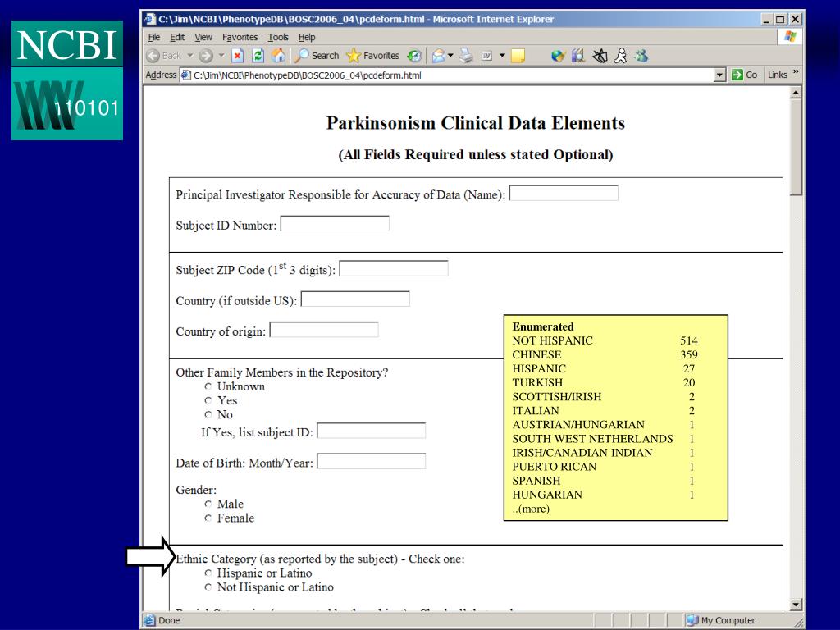Click the vertical scrollbar down arrow

[796, 605]
